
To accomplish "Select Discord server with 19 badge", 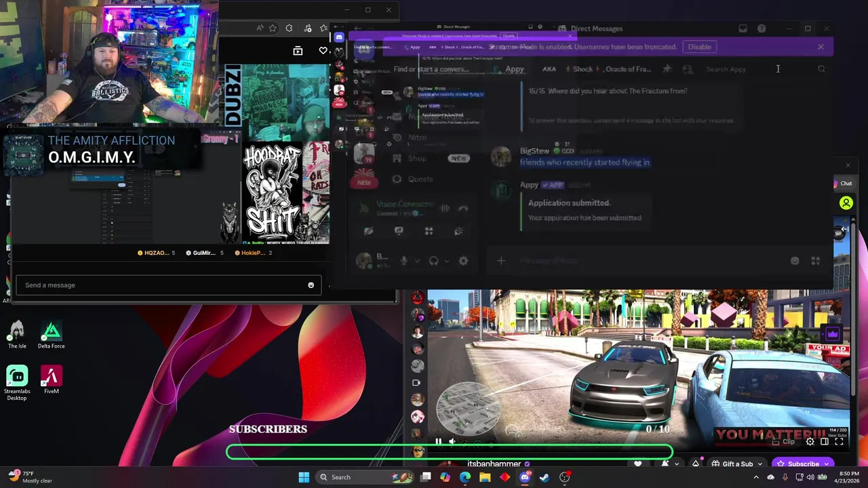I will (364, 152).
